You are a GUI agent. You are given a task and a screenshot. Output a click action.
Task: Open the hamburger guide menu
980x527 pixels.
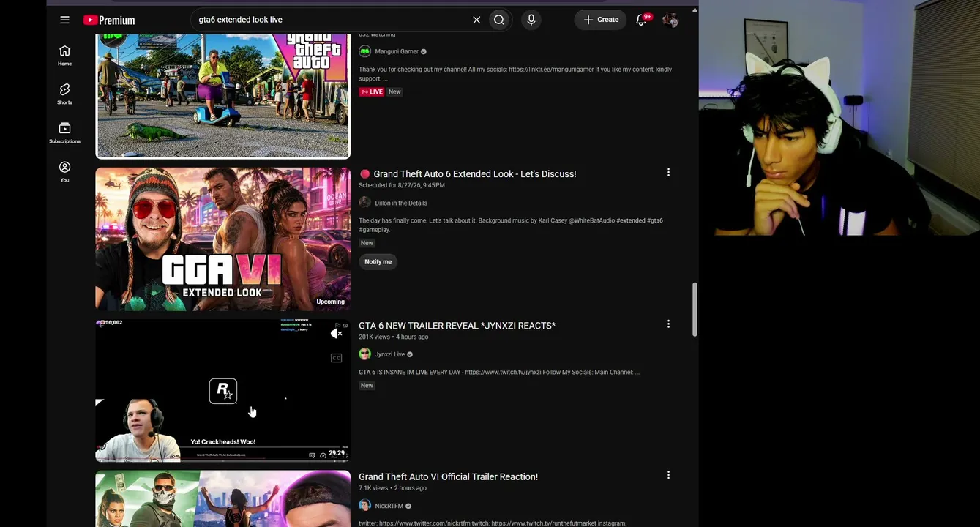pyautogui.click(x=64, y=20)
